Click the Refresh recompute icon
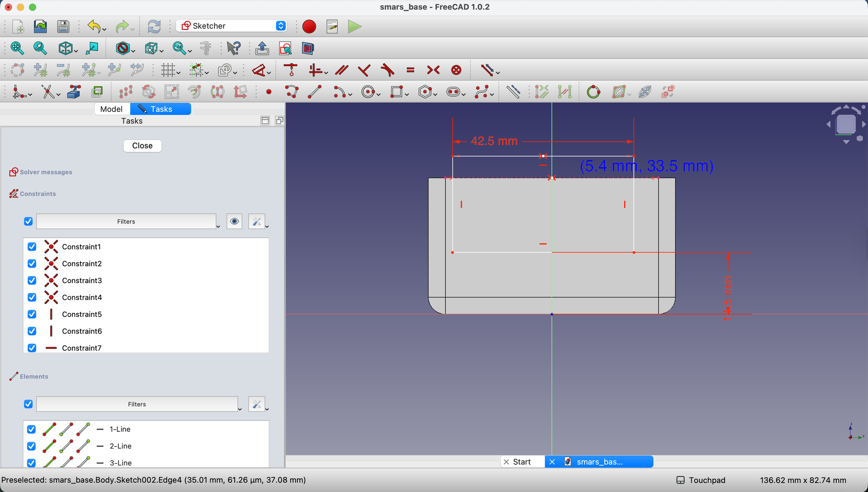868x492 pixels. tap(154, 26)
